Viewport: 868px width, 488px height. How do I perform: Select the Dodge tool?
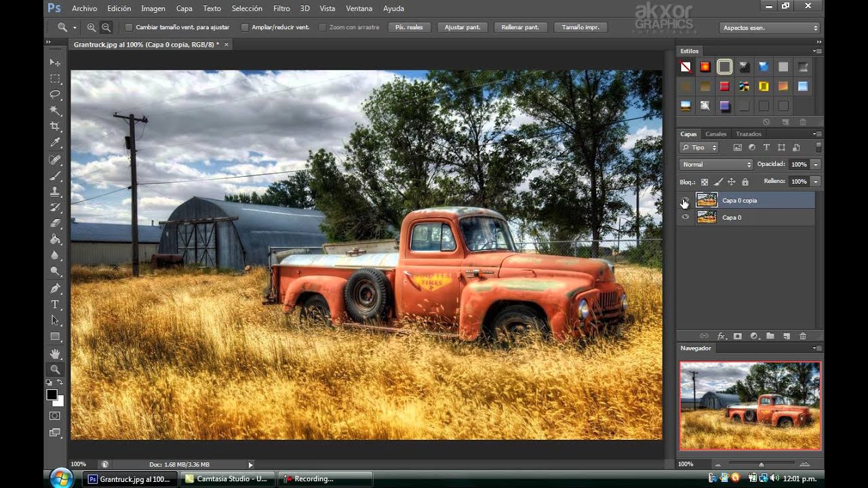[55, 271]
